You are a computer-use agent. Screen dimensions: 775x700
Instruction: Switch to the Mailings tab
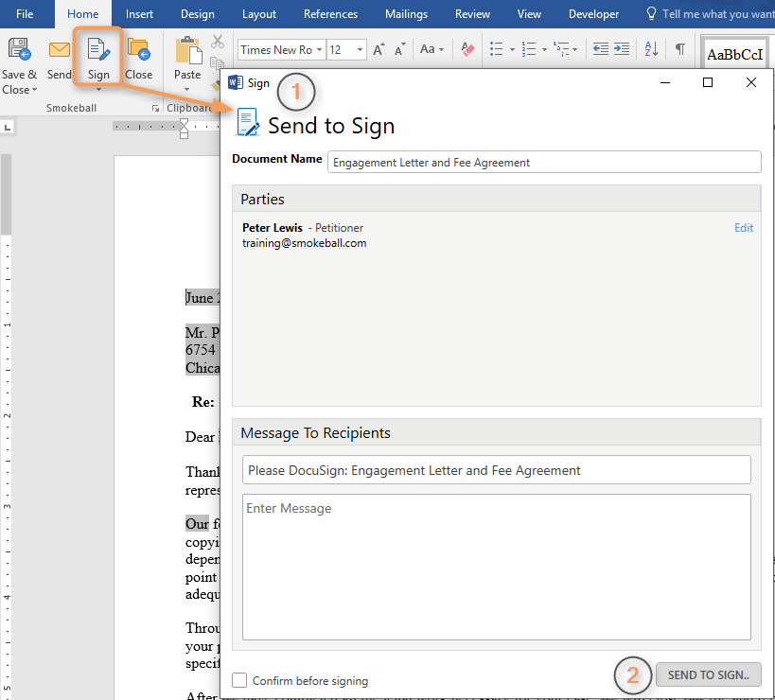click(x=406, y=14)
